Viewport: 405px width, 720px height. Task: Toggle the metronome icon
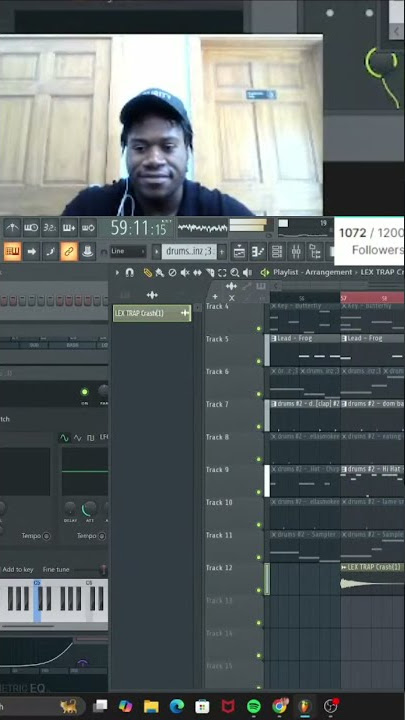[12, 228]
